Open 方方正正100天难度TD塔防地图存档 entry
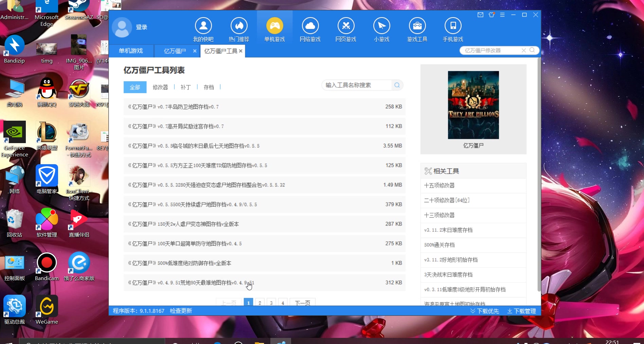 click(x=264, y=165)
